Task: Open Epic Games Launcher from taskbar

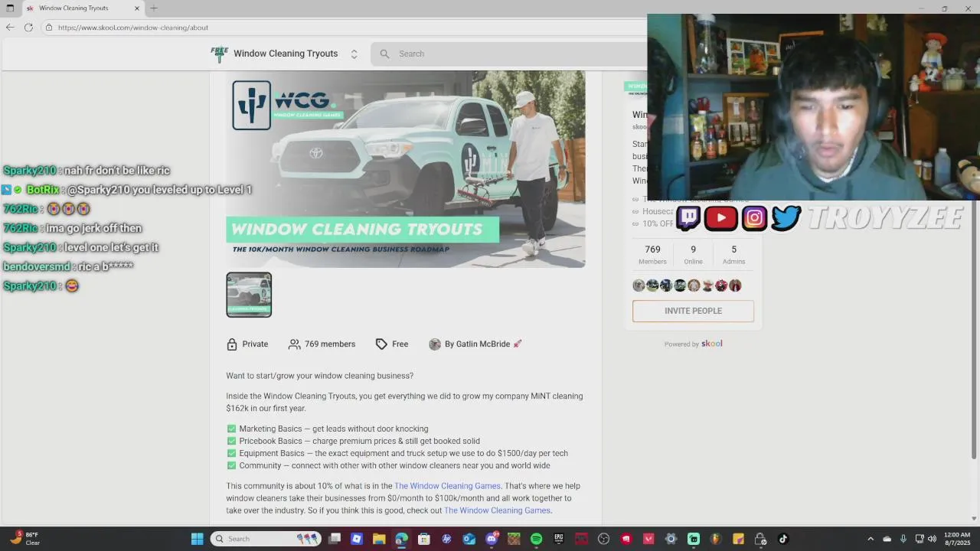Action: (559, 539)
